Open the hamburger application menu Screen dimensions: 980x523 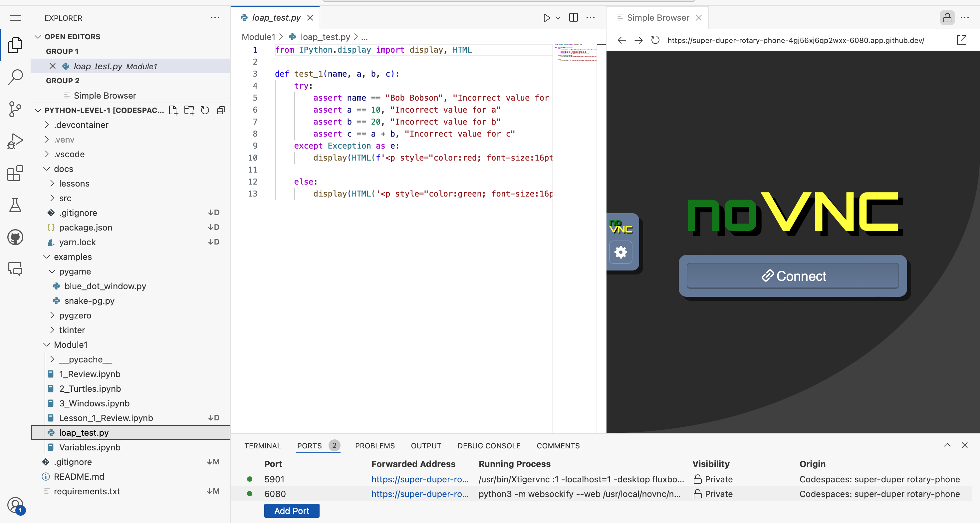coord(15,18)
